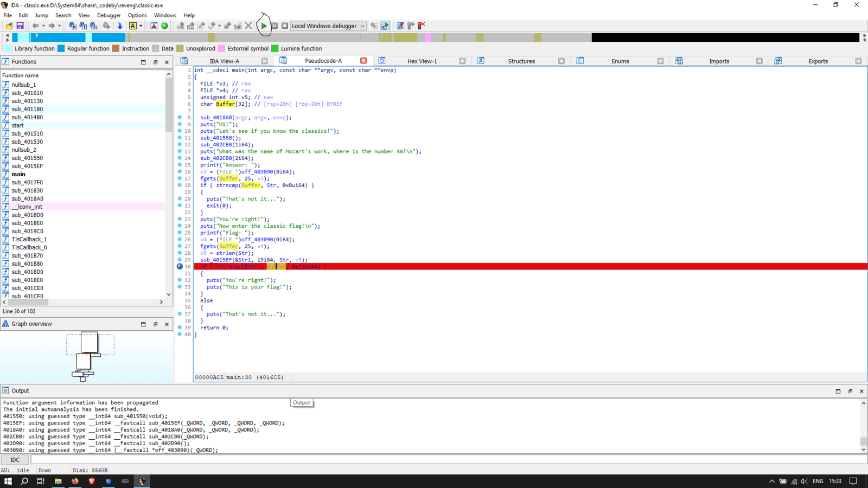Screen dimensions: 868x488
Task: Close the IDA View-A tab
Action: (264, 61)
